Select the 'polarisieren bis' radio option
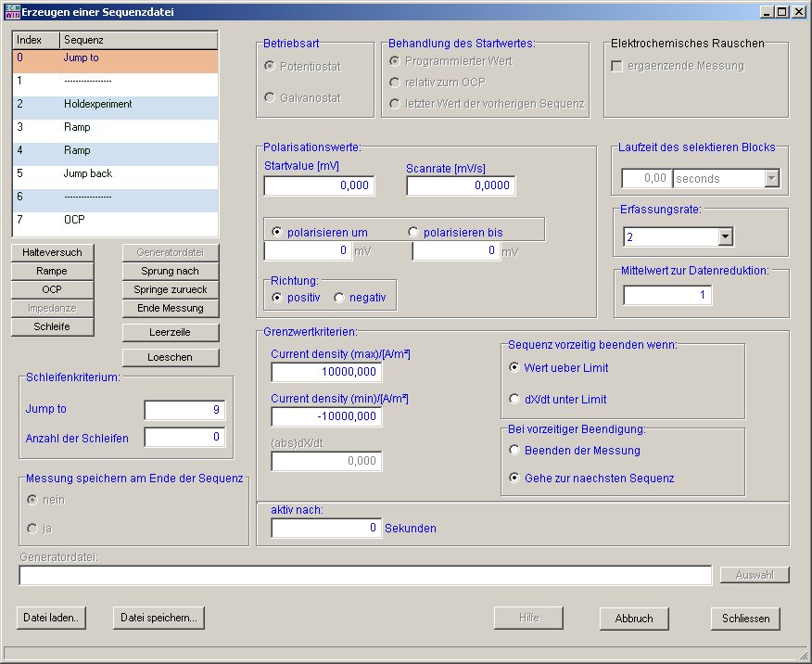812x664 pixels. coord(414,232)
